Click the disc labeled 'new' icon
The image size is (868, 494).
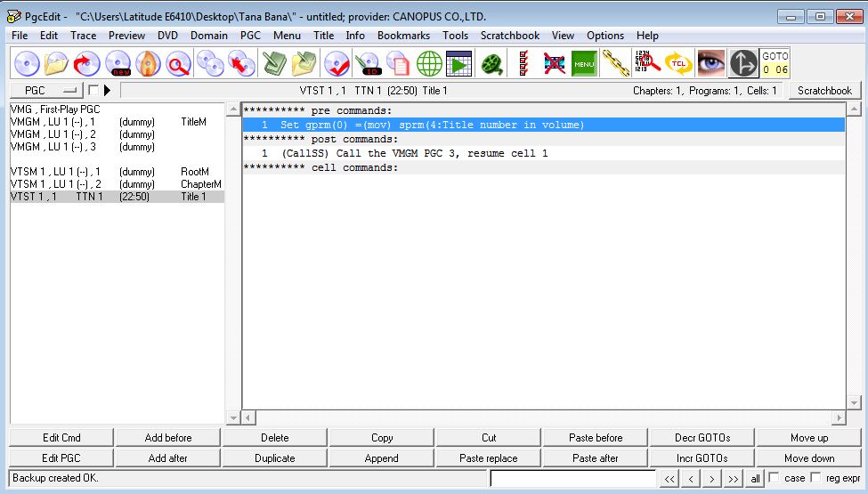point(118,63)
